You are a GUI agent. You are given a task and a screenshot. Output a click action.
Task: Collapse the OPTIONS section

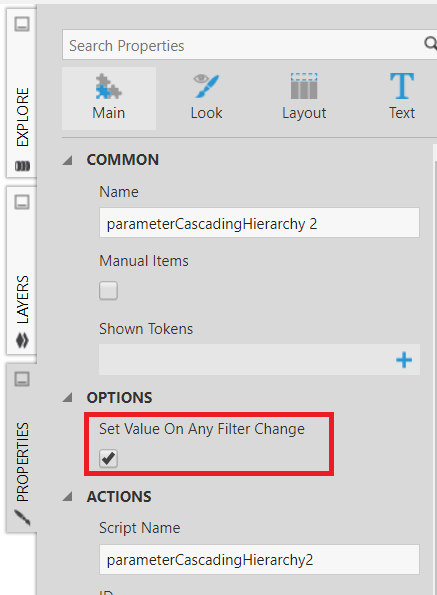point(68,398)
